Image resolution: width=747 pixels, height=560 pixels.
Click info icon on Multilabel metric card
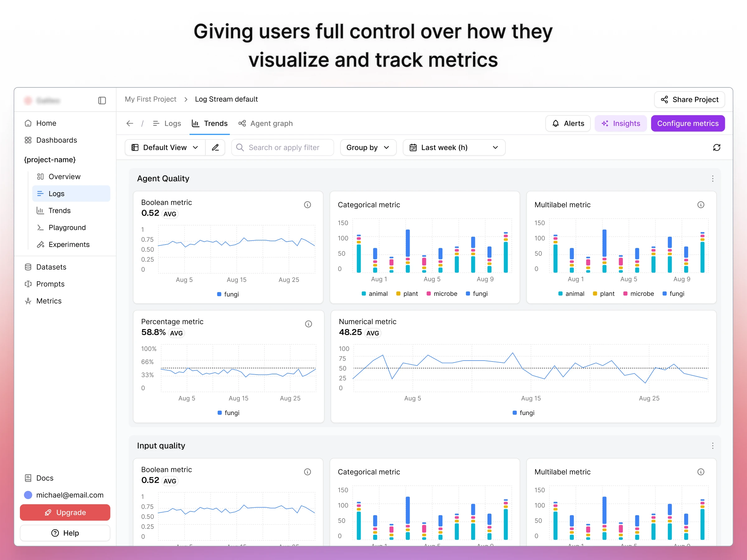[x=701, y=205]
